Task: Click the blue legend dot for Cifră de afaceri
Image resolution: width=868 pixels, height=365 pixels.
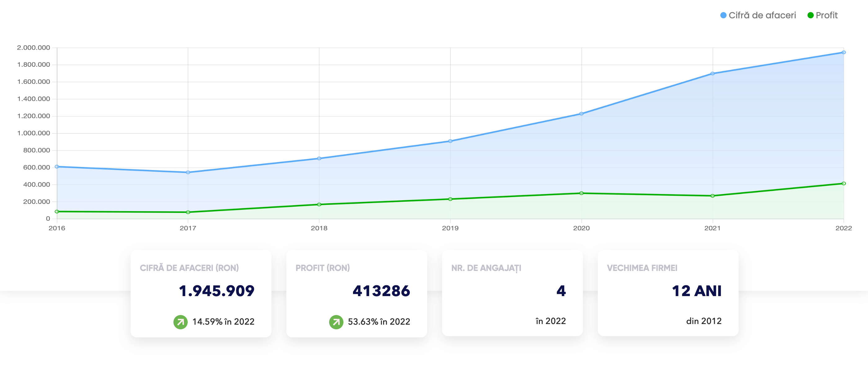Action: point(723,16)
